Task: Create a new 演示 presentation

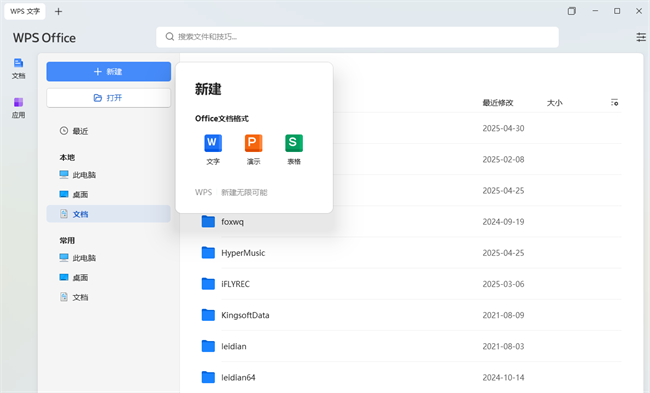Action: point(253,150)
